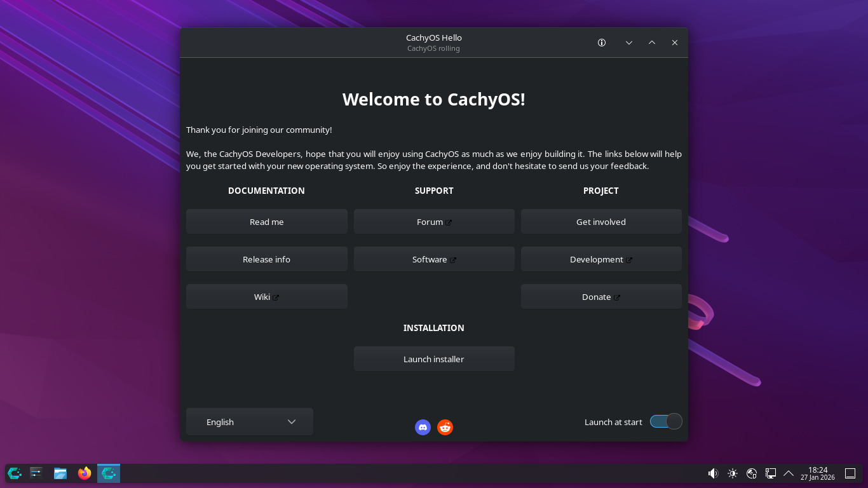Click the volume icon in system tray
Screen dimensions: 868x488
[x=713, y=473]
